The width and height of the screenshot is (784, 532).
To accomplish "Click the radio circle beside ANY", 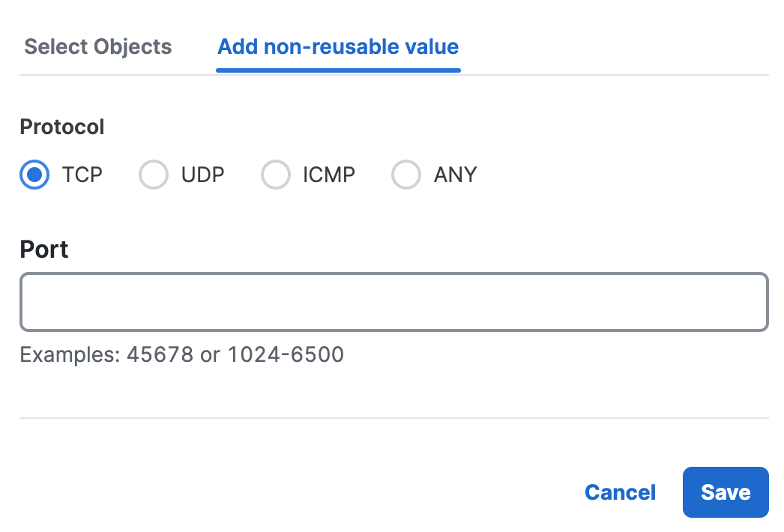I will click(x=406, y=175).
